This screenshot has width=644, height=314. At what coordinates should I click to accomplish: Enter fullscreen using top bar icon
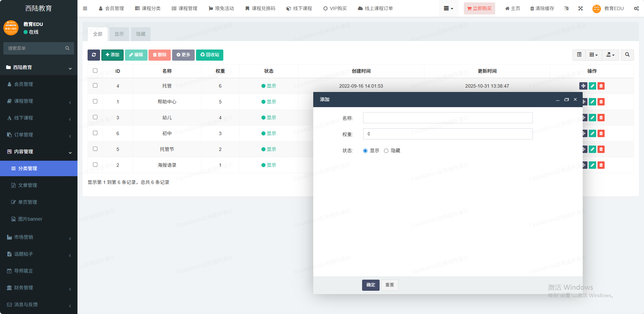tap(580, 8)
